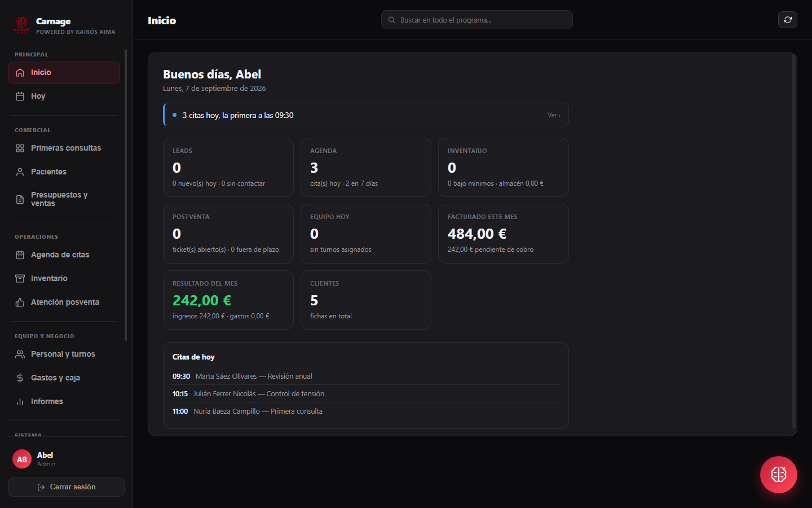This screenshot has width=812, height=508.
Task: Click the Agenda de citas calendar icon
Action: pyautogui.click(x=20, y=255)
